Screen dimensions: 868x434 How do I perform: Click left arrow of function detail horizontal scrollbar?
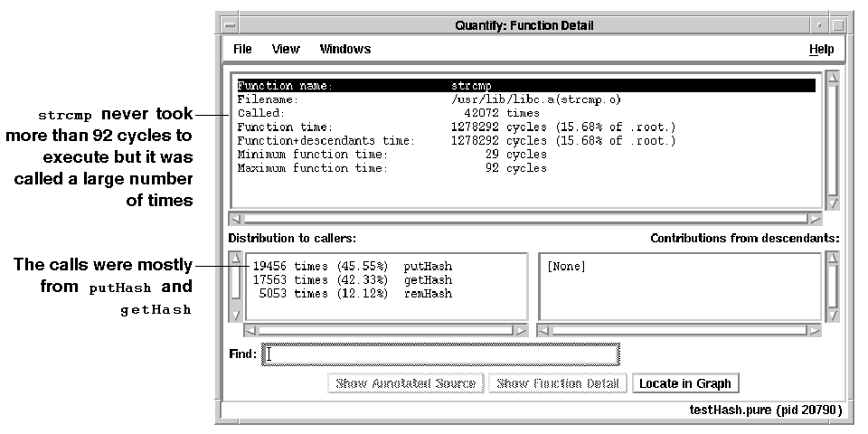[x=235, y=219]
